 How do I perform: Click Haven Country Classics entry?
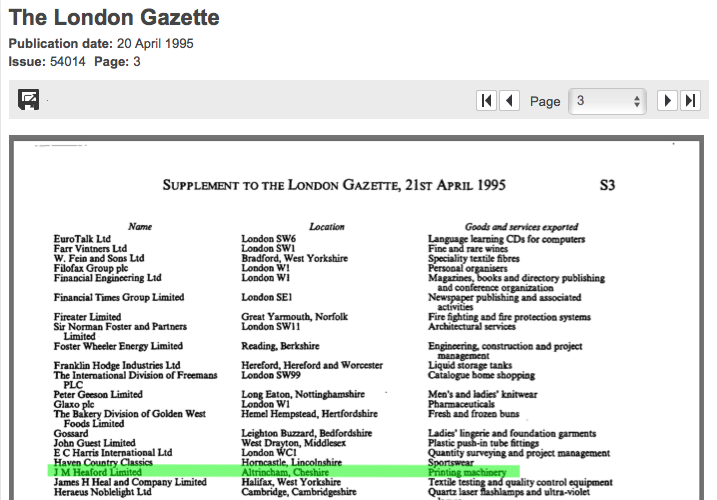tap(103, 462)
